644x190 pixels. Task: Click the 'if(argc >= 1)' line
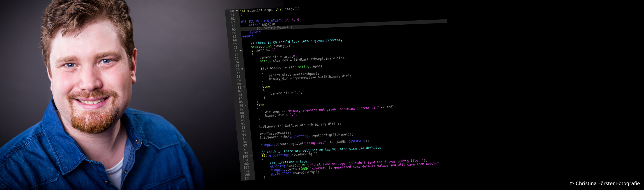263,50
